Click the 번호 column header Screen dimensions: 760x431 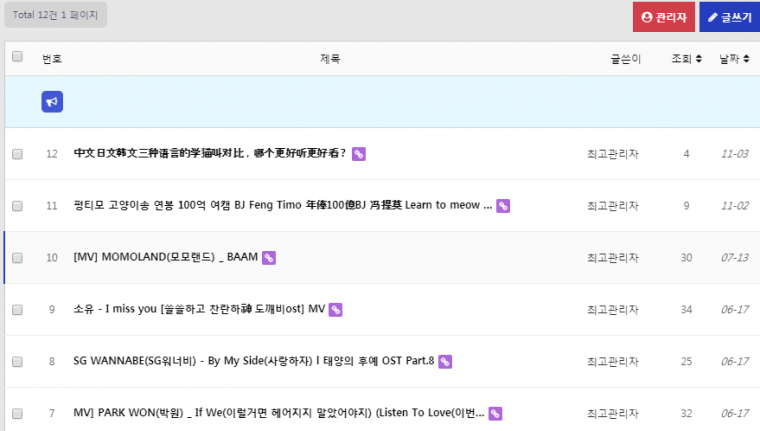pyautogui.click(x=52, y=59)
